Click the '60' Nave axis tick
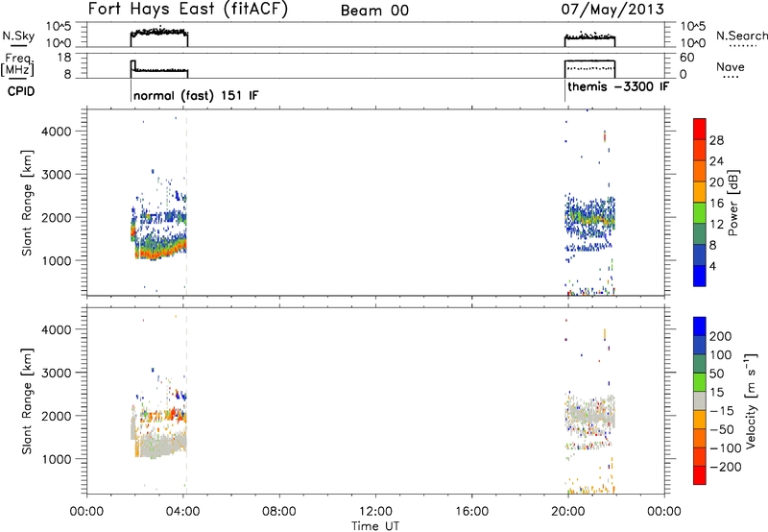768x532 pixels. (x=686, y=58)
